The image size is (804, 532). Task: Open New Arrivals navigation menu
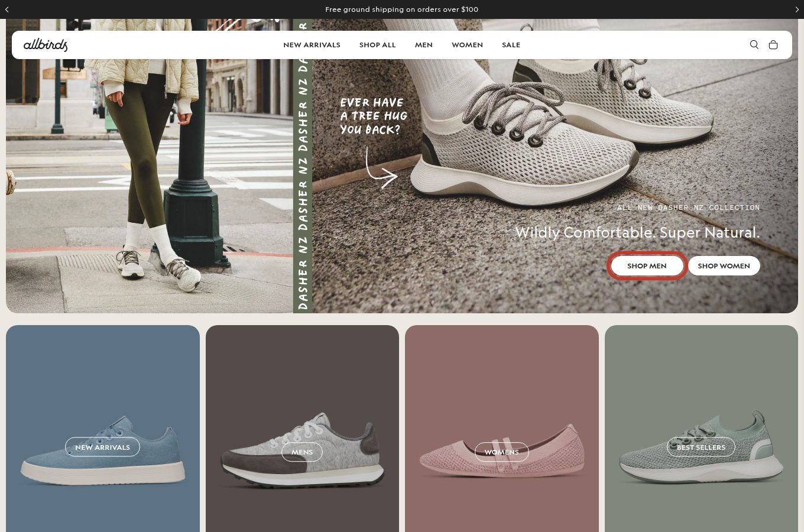[312, 45]
